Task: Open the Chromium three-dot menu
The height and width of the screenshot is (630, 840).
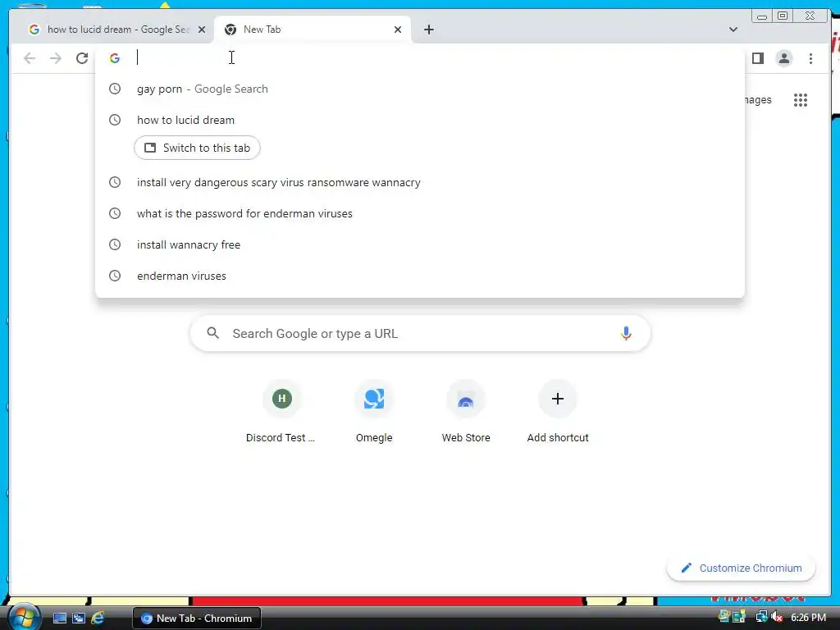Action: point(810,58)
